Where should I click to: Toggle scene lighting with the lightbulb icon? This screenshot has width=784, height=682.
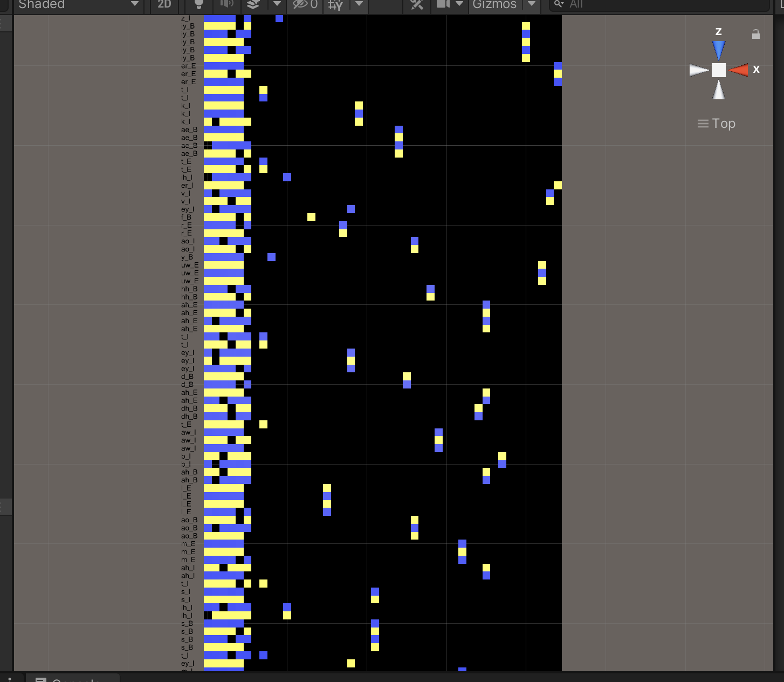pyautogui.click(x=198, y=4)
